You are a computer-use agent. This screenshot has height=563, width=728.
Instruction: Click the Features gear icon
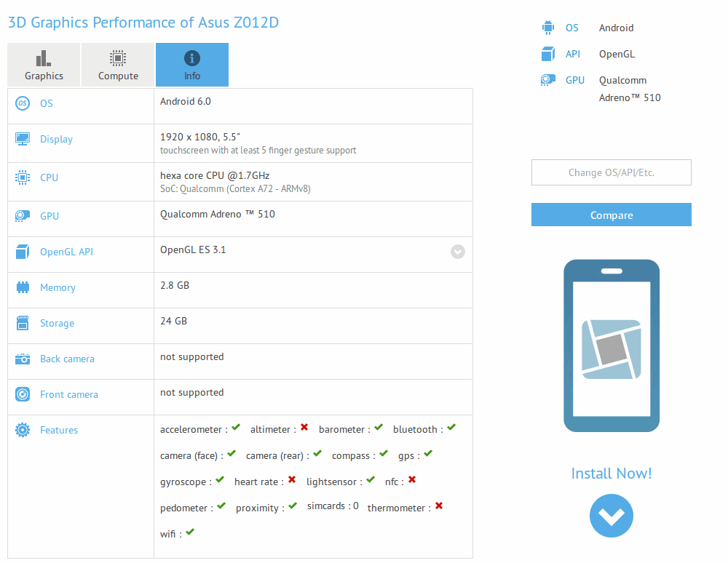pyautogui.click(x=23, y=431)
